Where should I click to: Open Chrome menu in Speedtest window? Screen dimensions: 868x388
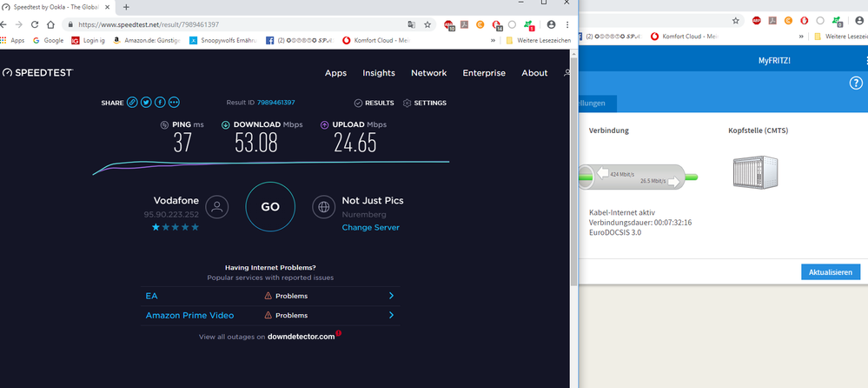coord(567,24)
